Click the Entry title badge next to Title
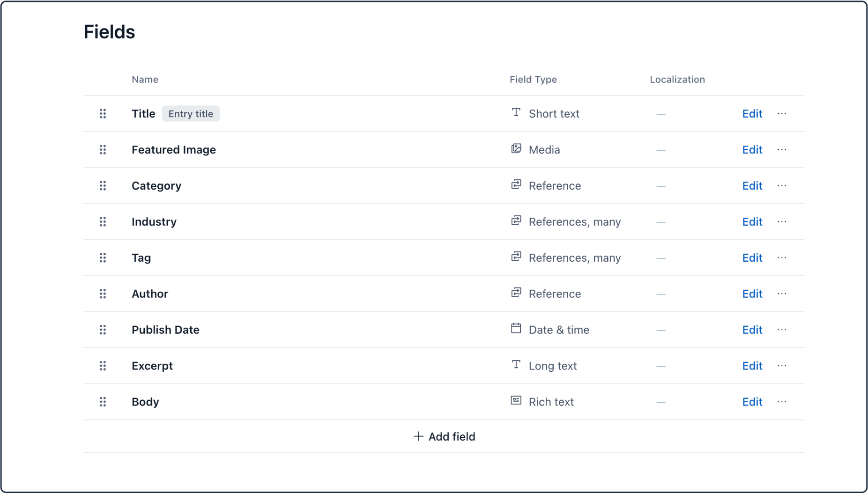This screenshot has width=868, height=493. pos(191,113)
